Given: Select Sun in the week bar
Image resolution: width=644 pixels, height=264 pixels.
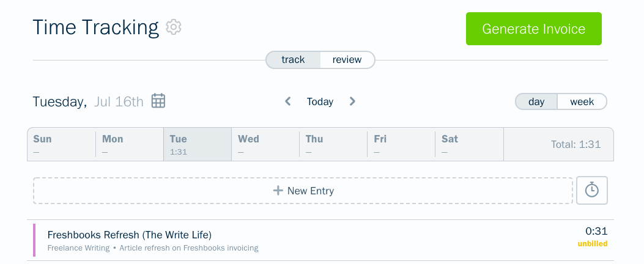Looking at the screenshot, I should click(x=62, y=144).
